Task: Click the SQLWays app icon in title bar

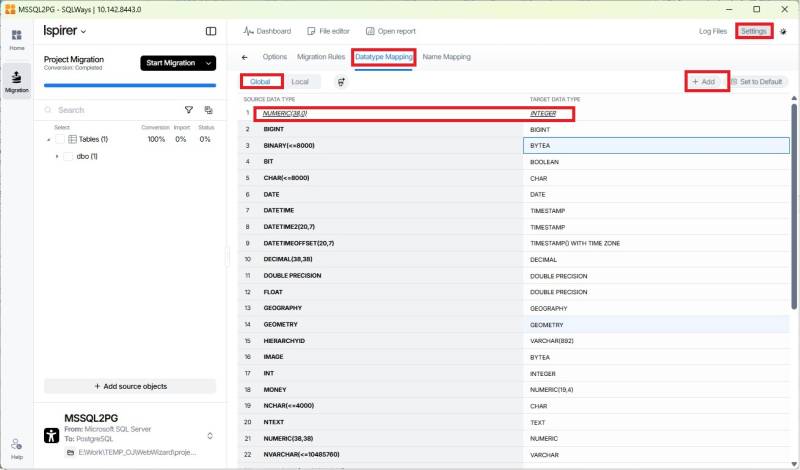Action: [10, 9]
